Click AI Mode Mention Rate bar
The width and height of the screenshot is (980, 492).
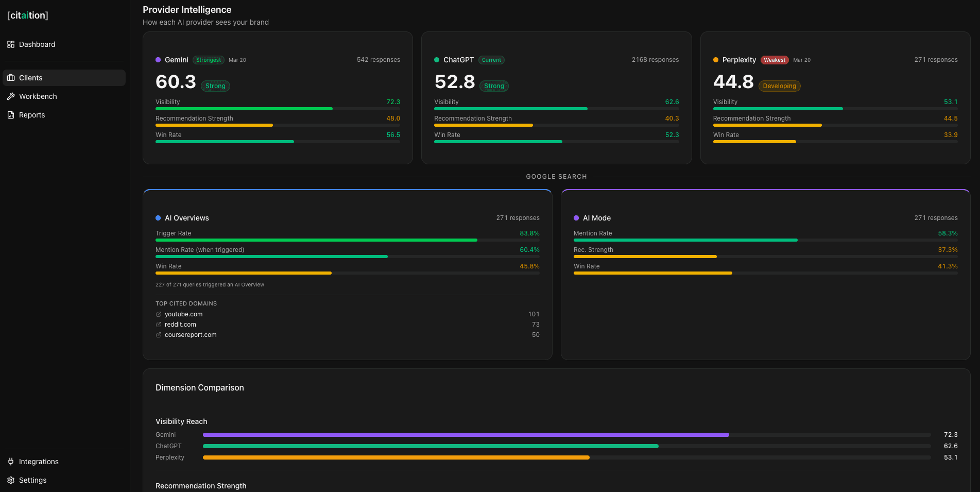tap(766, 240)
